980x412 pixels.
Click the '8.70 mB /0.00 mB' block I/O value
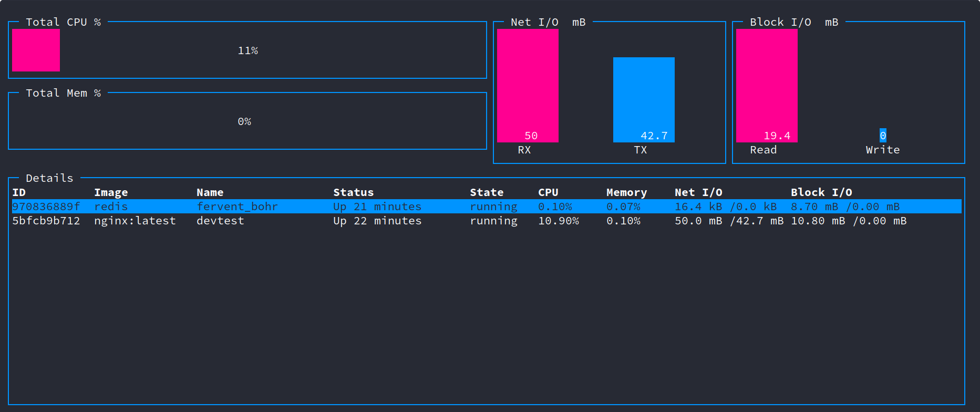point(845,207)
